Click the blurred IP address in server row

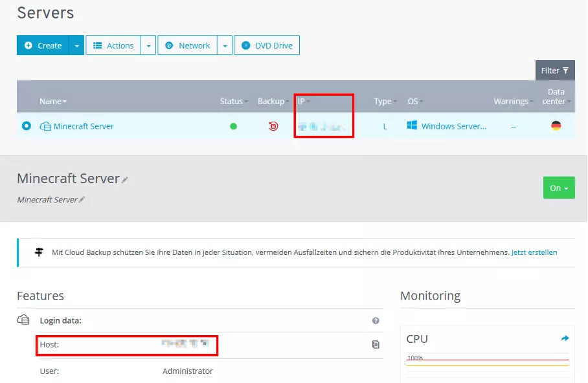tap(321, 127)
